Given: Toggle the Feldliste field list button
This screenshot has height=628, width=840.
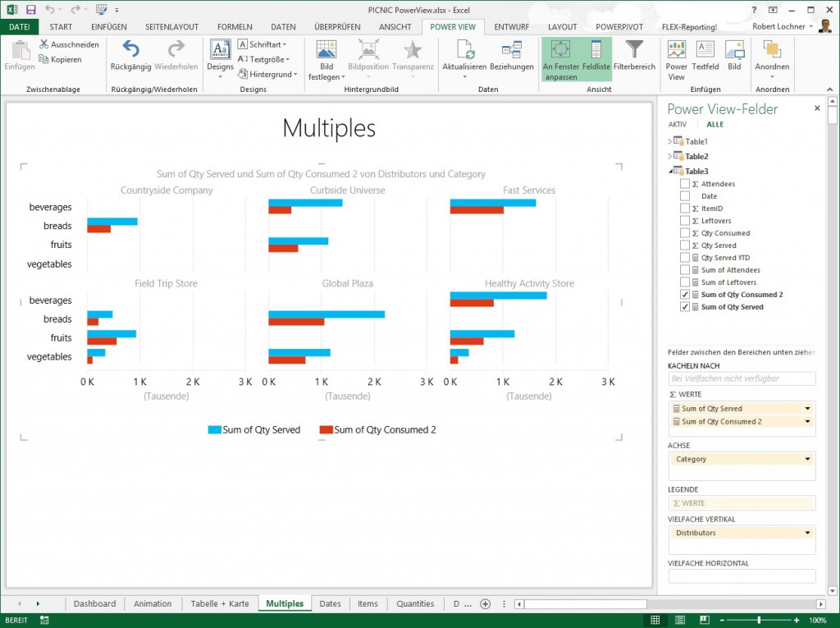Looking at the screenshot, I should (x=596, y=50).
